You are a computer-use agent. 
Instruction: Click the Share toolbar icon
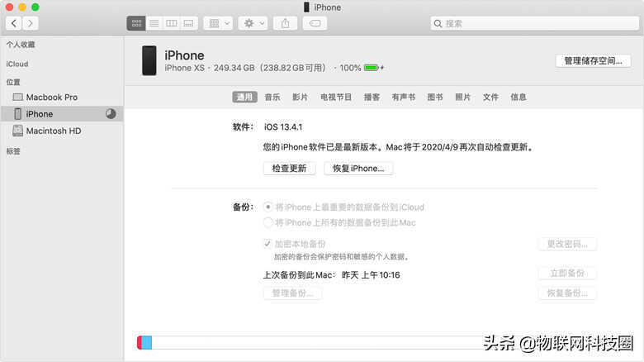[x=285, y=23]
